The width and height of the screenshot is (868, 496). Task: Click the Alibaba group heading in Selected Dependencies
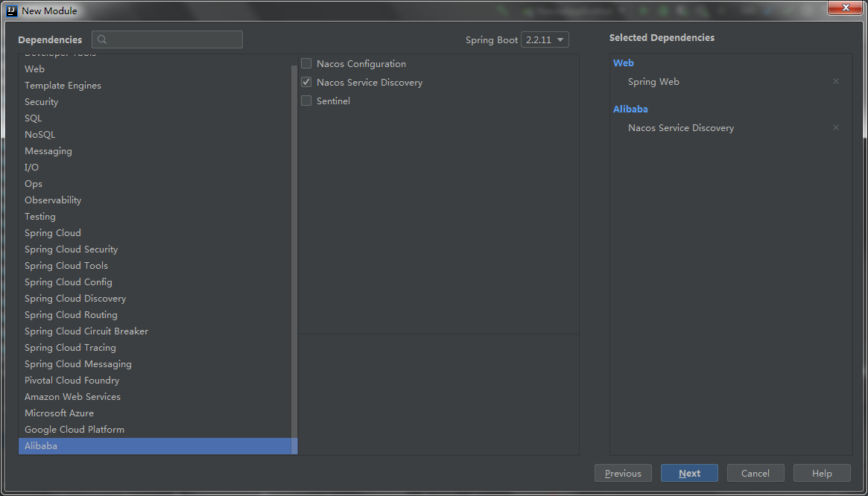click(x=630, y=109)
